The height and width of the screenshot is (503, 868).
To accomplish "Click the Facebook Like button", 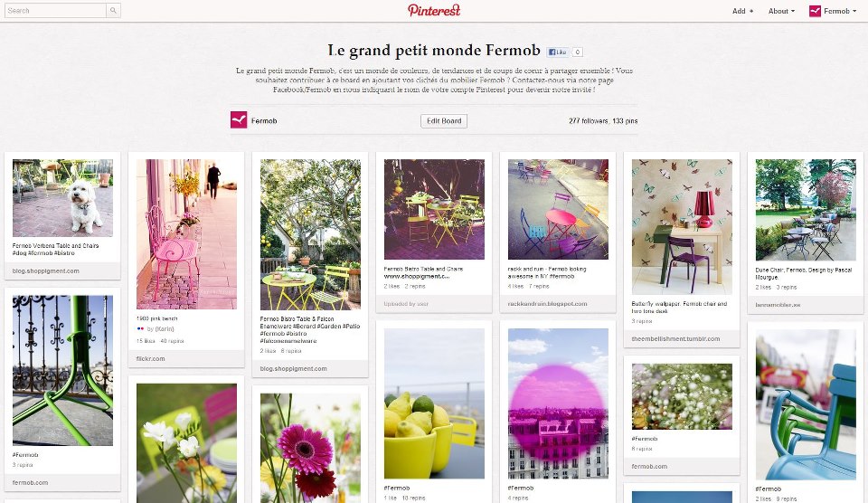I will click(558, 52).
